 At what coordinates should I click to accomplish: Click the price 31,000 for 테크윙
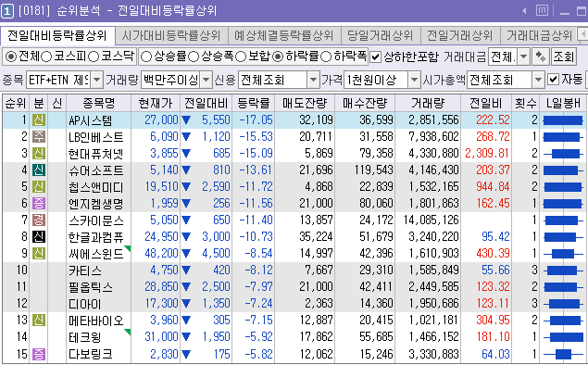click(x=161, y=337)
